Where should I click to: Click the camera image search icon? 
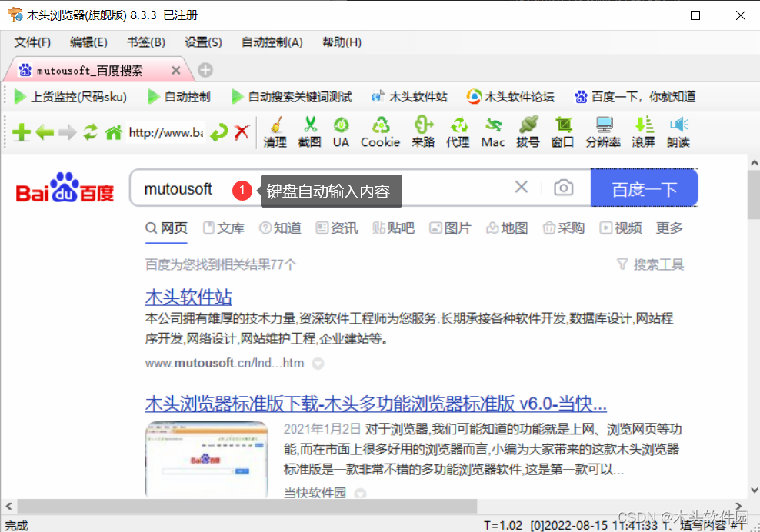(563, 188)
